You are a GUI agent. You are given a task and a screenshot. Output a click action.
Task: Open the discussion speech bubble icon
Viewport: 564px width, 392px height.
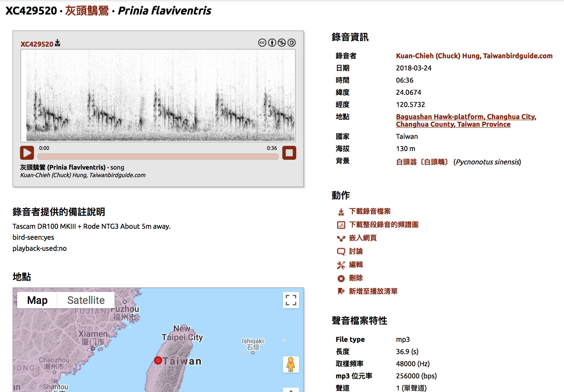(341, 252)
